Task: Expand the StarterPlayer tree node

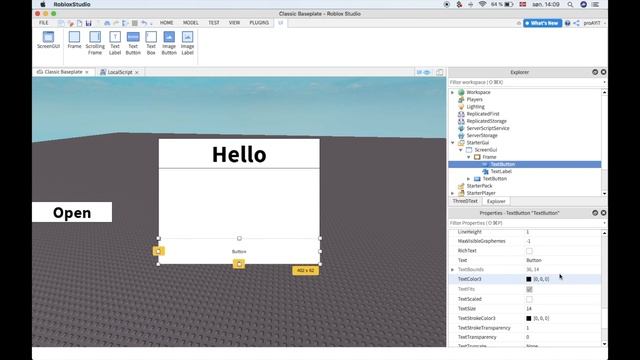Action: pyautogui.click(x=452, y=193)
